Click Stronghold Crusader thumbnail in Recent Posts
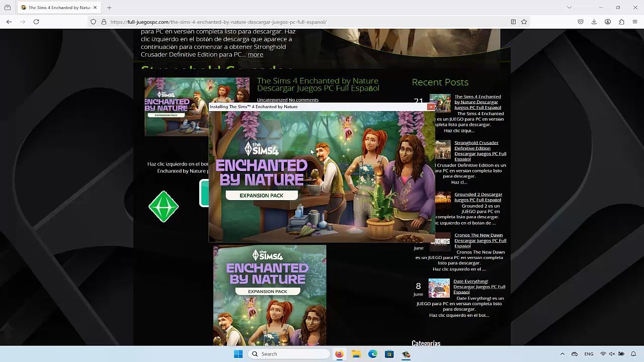The image size is (644, 362). pos(443,150)
